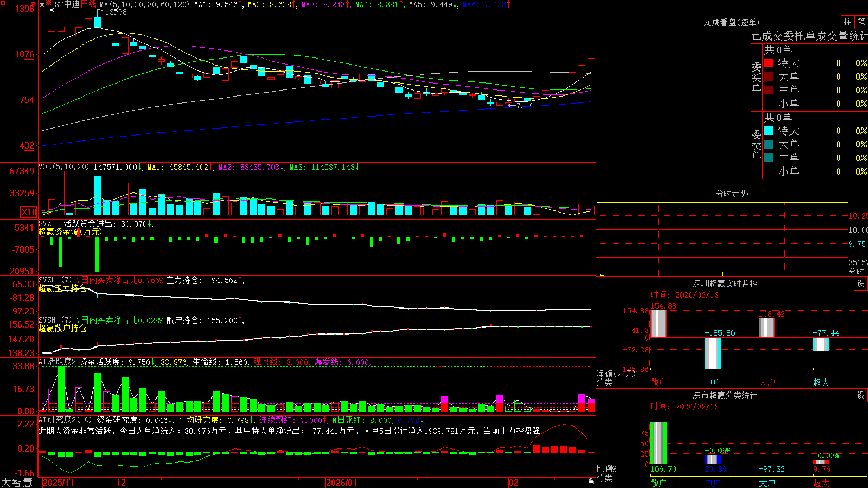Open the 日线 period selector
The image size is (868, 488).
coord(88,4)
